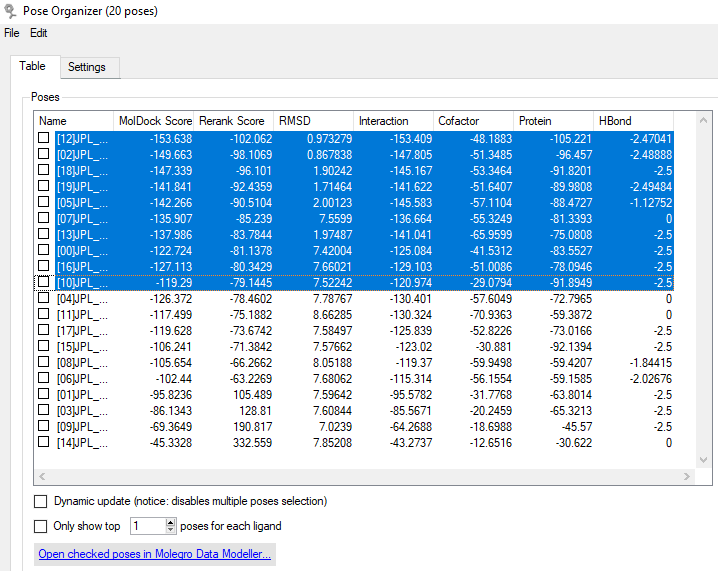Viewport: 718px width, 571px height.
Task: Enable the Dynamic update checkbox
Action: pyautogui.click(x=40, y=501)
